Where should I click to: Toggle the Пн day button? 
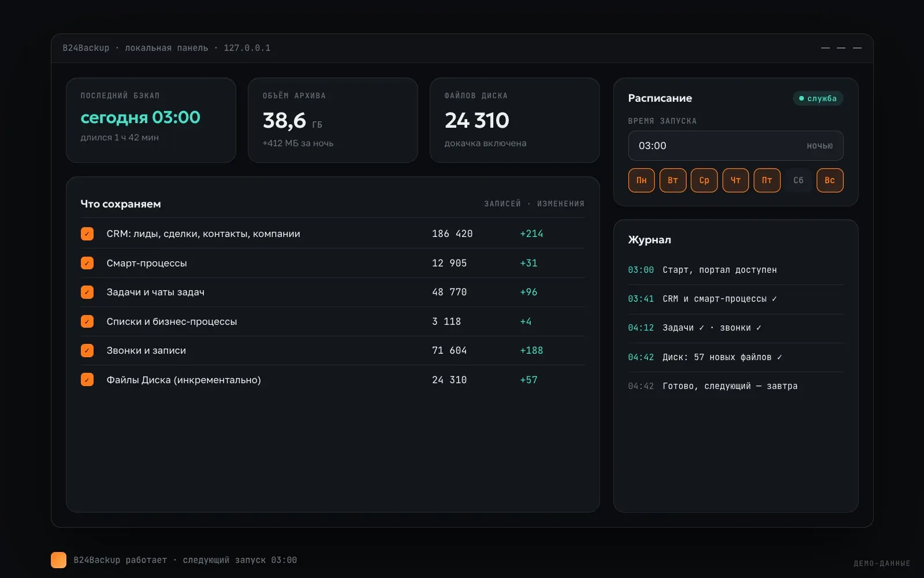click(642, 180)
